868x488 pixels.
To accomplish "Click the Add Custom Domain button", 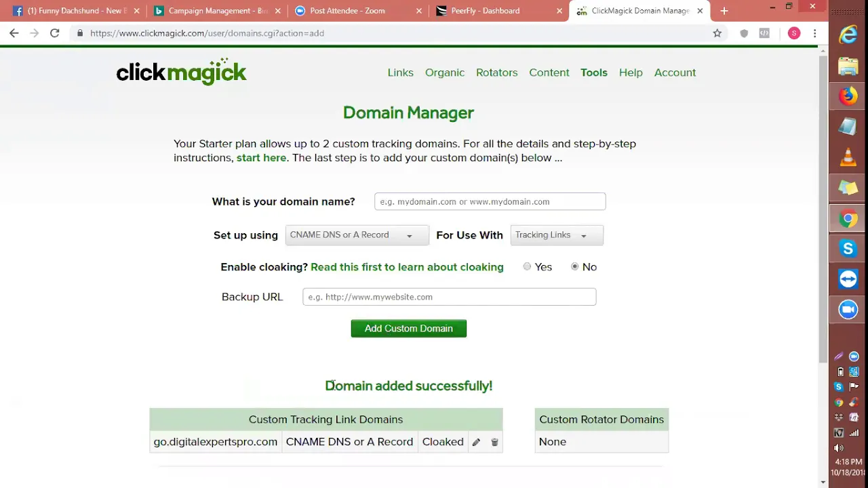I will point(409,329).
